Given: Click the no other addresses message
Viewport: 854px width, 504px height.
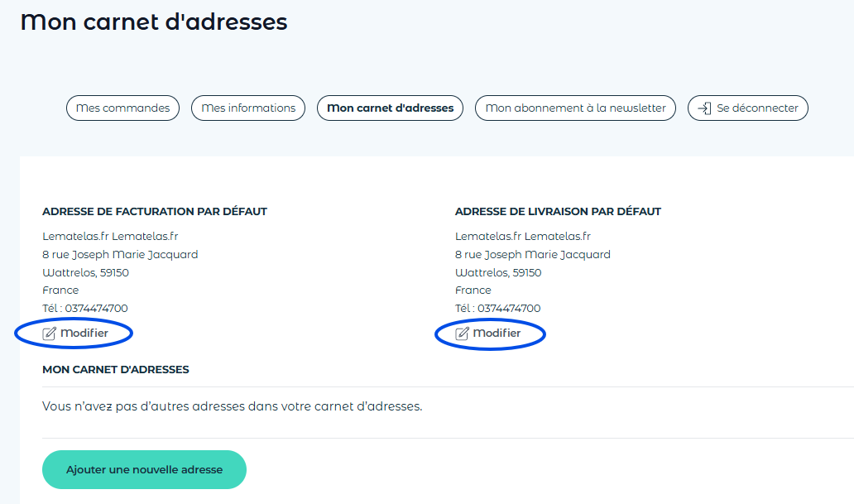Looking at the screenshot, I should 232,407.
